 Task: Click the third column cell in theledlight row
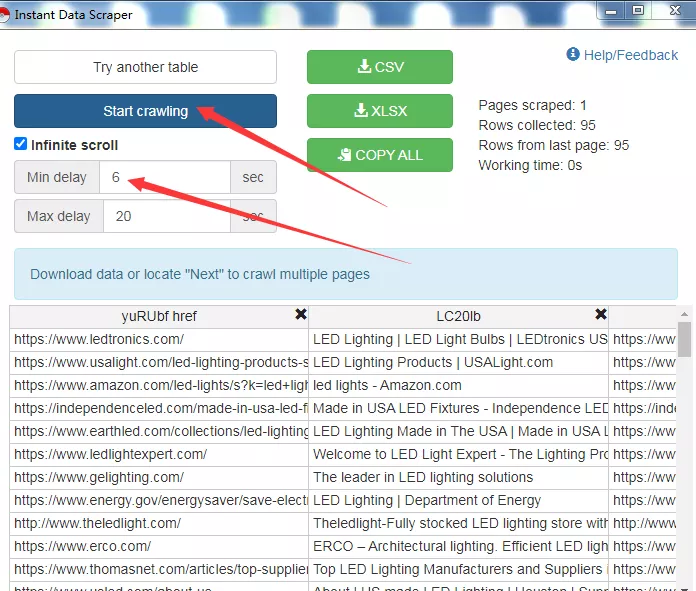click(643, 524)
